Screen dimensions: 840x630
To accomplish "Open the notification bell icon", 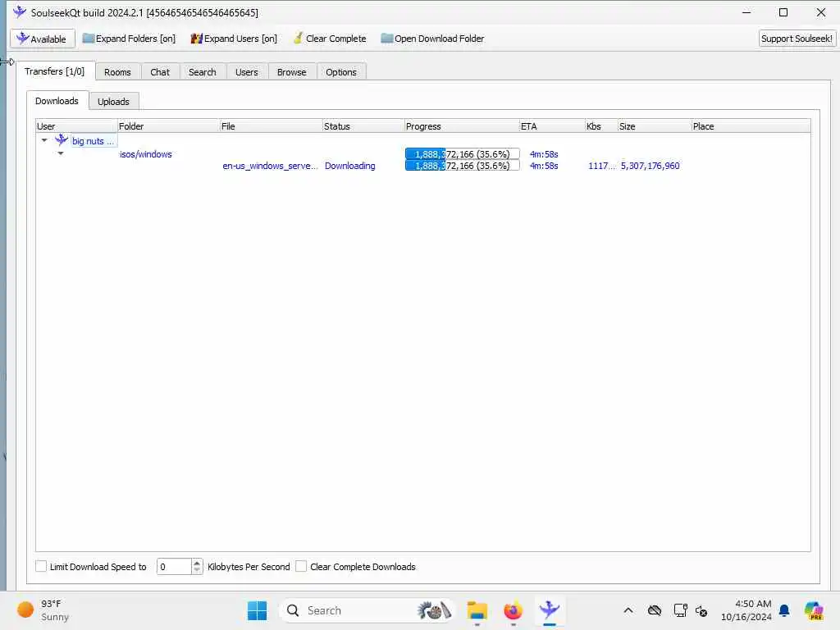I will click(784, 610).
